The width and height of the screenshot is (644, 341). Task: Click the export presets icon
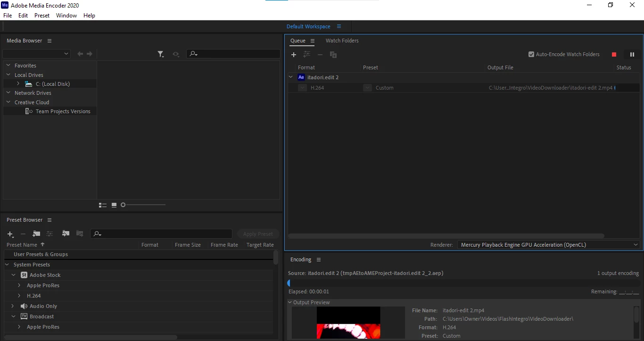[80, 233]
